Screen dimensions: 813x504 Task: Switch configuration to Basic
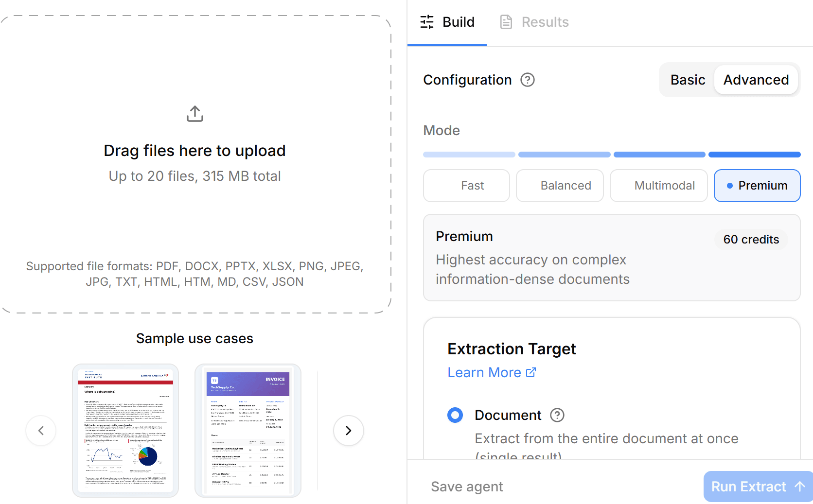coord(688,80)
